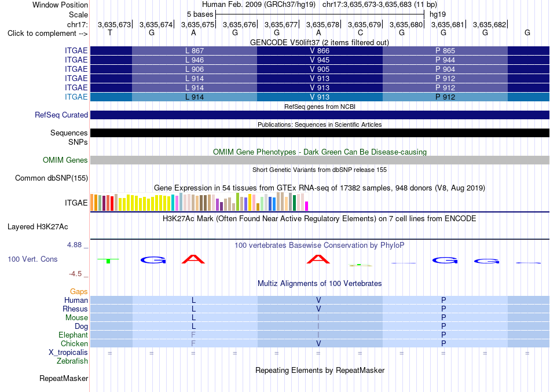The width and height of the screenshot is (550, 392).
Task: Click the P codon in the Dog row
Action: 443,327
